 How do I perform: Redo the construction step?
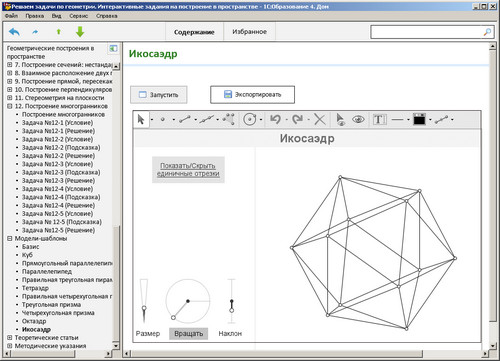[x=297, y=119]
